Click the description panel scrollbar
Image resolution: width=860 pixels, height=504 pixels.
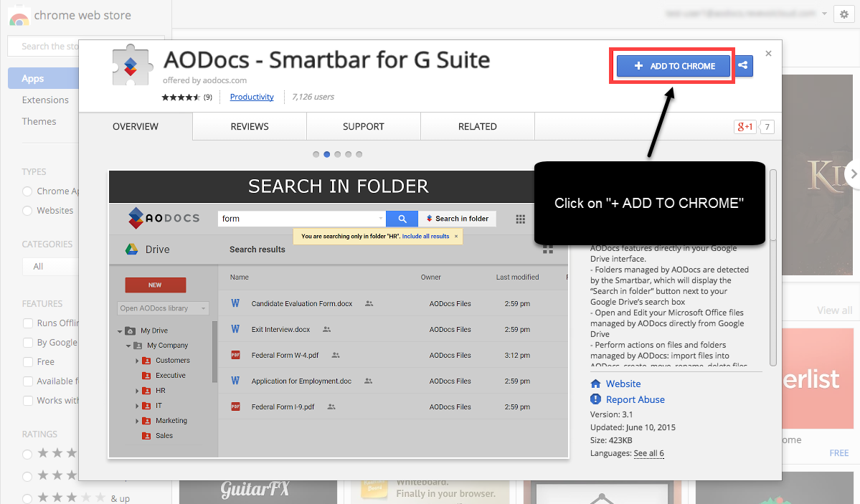coord(772,267)
